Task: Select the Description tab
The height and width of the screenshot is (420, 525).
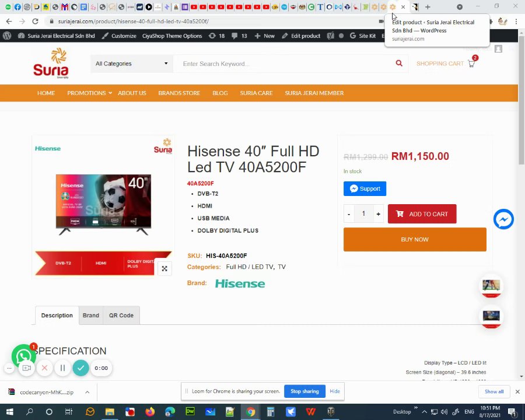Action: point(57,316)
